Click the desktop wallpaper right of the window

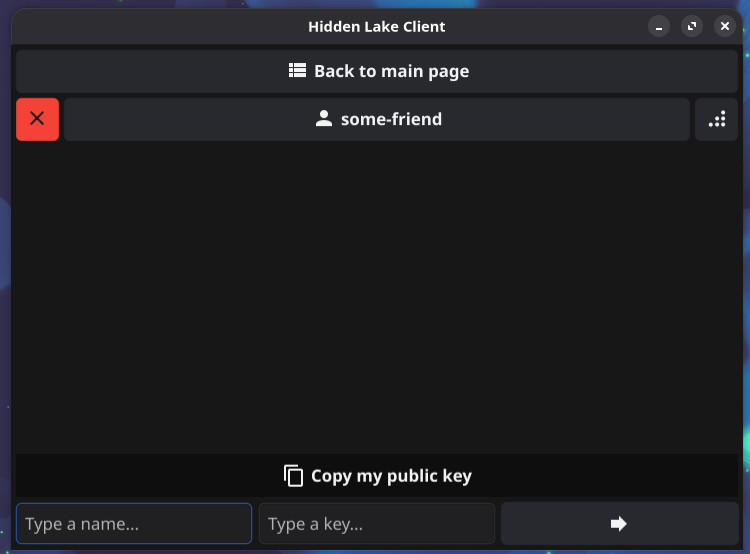pos(745,300)
